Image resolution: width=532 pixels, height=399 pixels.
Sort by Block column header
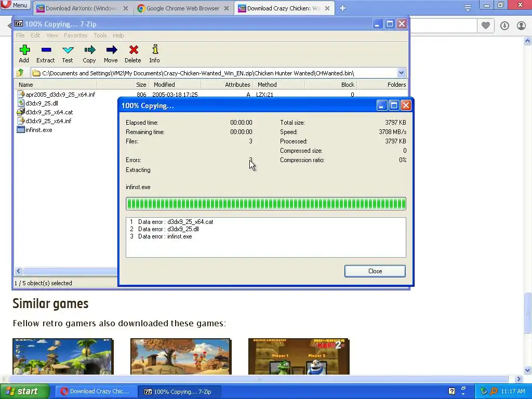[x=330, y=85]
